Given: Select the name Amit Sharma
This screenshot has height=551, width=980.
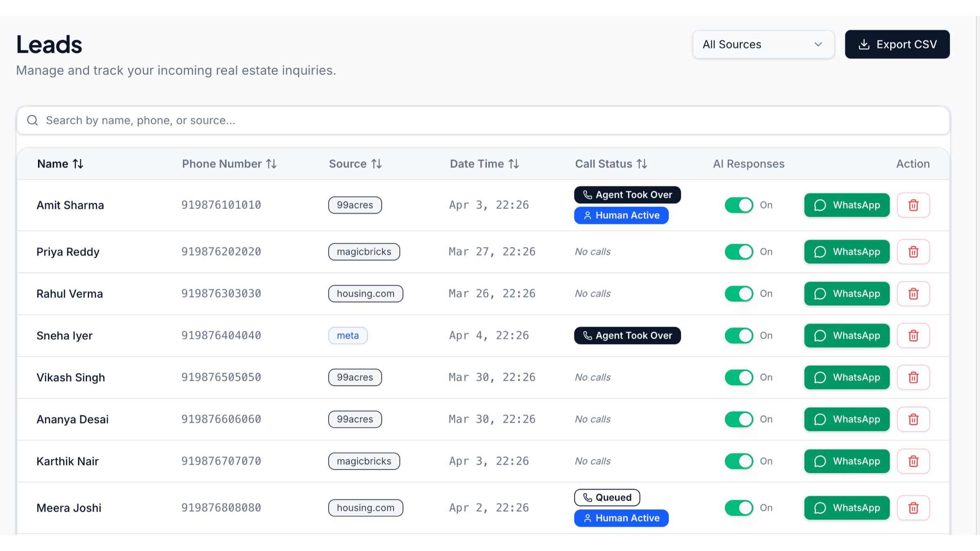Looking at the screenshot, I should click(70, 205).
